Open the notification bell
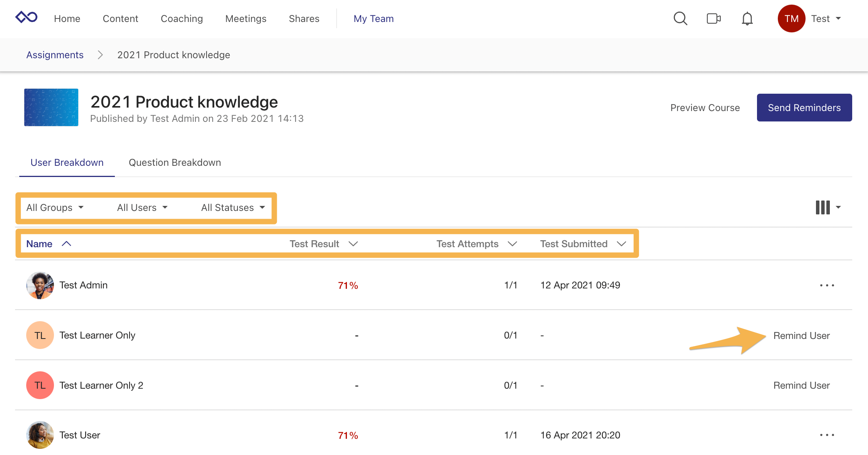The image size is (868, 455). (x=747, y=18)
